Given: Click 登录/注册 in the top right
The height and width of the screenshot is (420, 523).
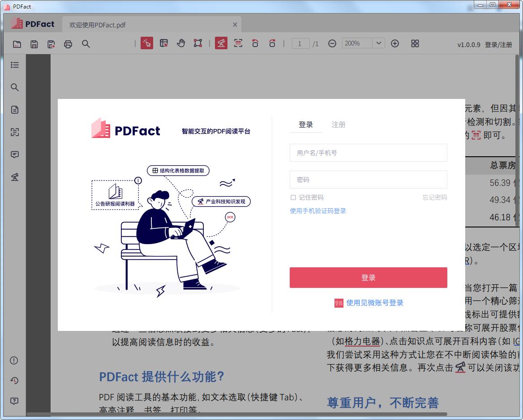Looking at the screenshot, I should pos(498,45).
